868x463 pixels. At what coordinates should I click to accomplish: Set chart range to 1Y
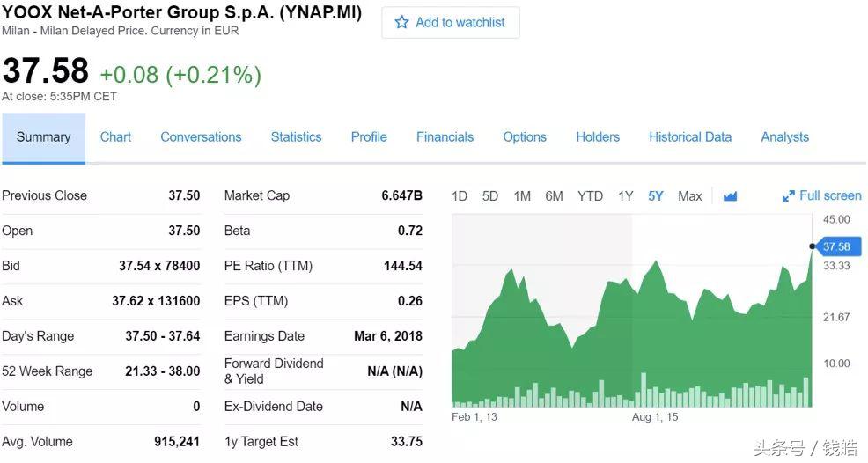tap(625, 196)
